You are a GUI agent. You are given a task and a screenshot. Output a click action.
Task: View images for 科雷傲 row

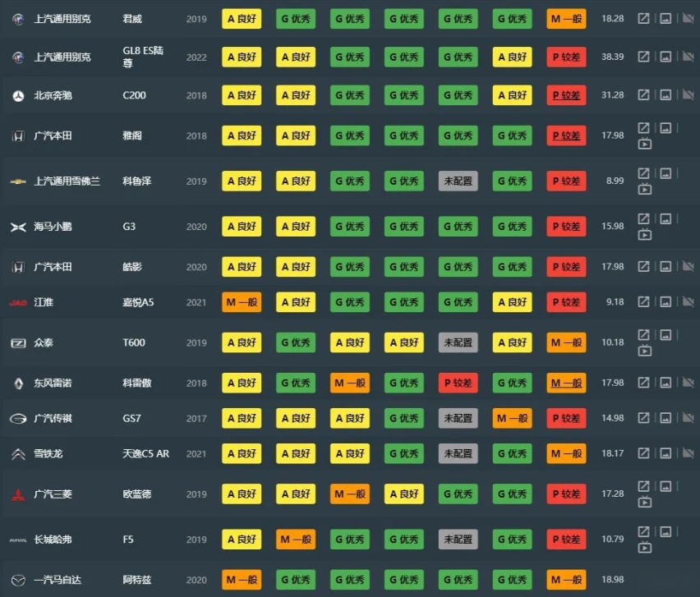665,383
